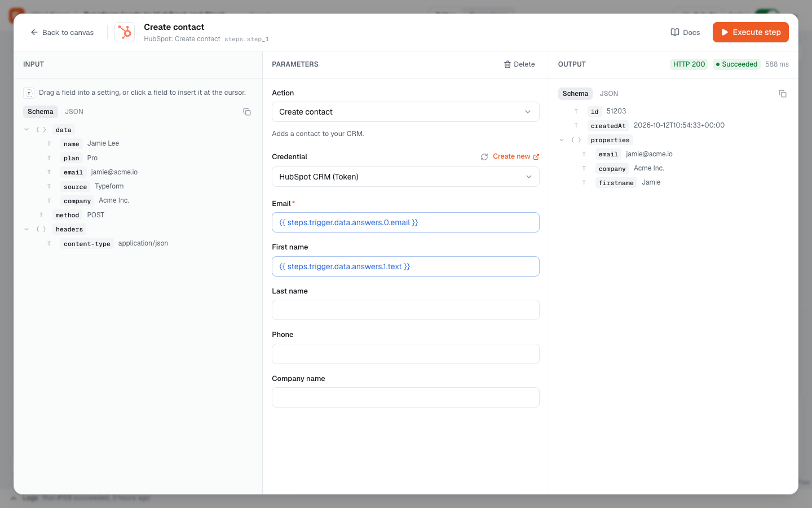Focus the First name expression field
The width and height of the screenshot is (812, 508).
pyautogui.click(x=405, y=266)
